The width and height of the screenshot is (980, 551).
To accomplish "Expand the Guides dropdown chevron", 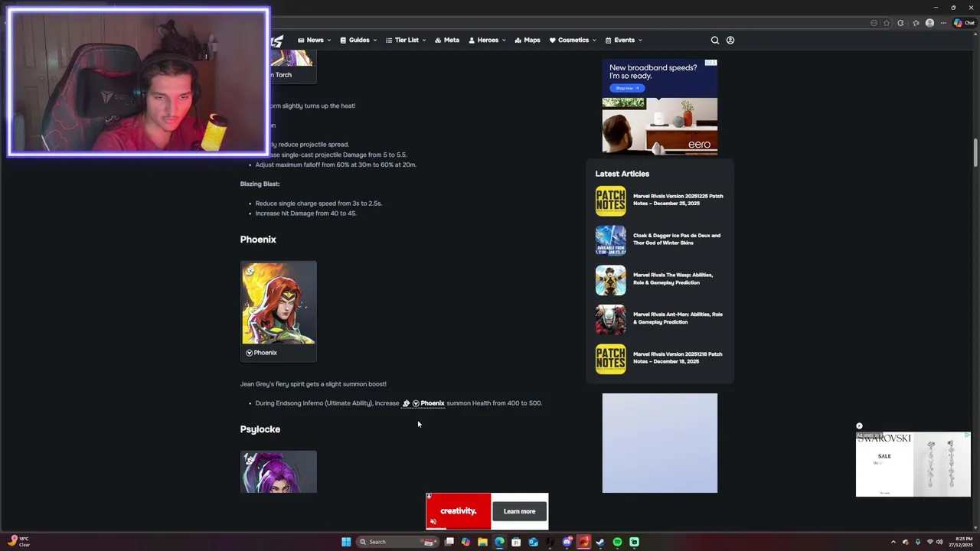I will (375, 41).
